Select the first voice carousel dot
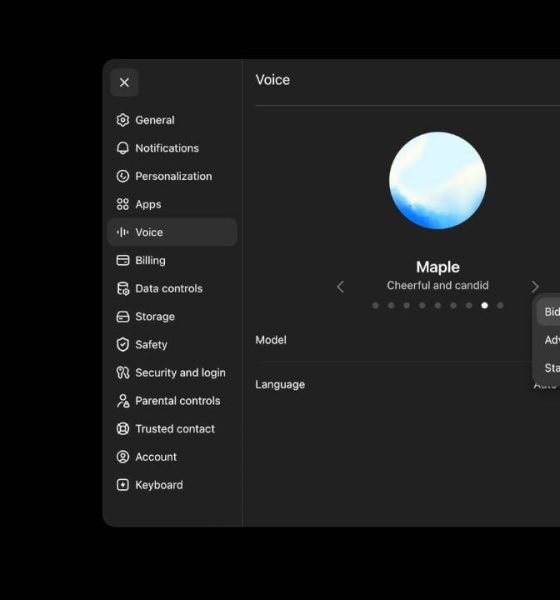This screenshot has width=560, height=600. [376, 305]
